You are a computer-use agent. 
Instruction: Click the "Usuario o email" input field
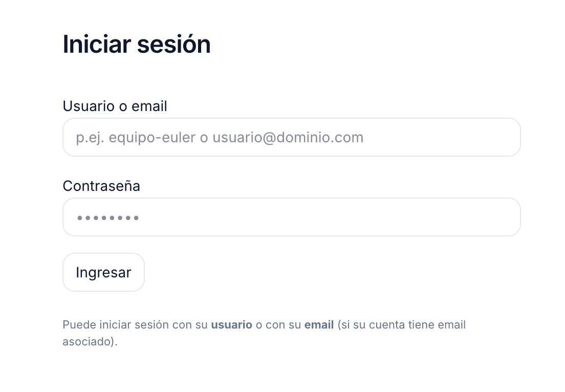(x=291, y=137)
